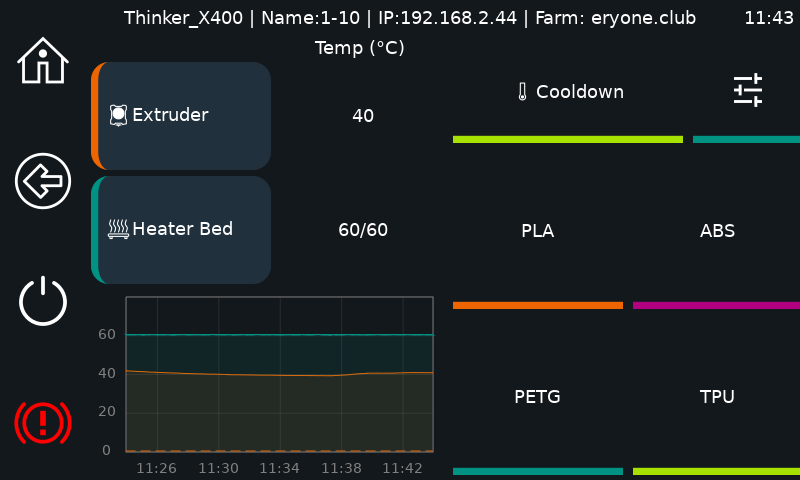Toggle the Heater Bed selection
Screen dimensions: 800x480
pos(181,230)
